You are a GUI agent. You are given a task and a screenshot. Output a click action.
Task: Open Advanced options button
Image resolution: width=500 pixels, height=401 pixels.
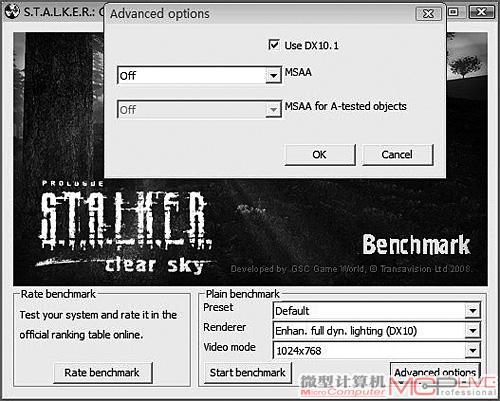click(435, 372)
